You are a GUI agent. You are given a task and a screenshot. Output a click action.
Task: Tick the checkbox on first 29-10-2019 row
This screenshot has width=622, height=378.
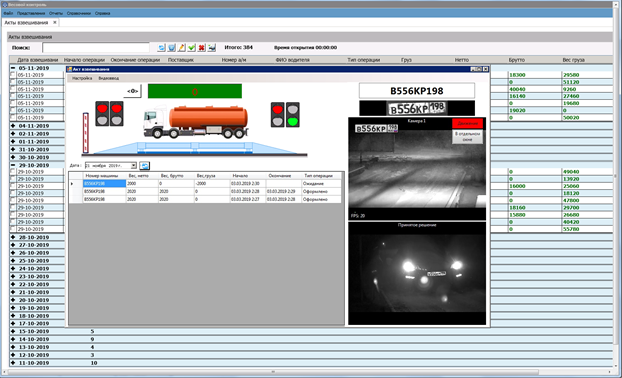click(13, 172)
